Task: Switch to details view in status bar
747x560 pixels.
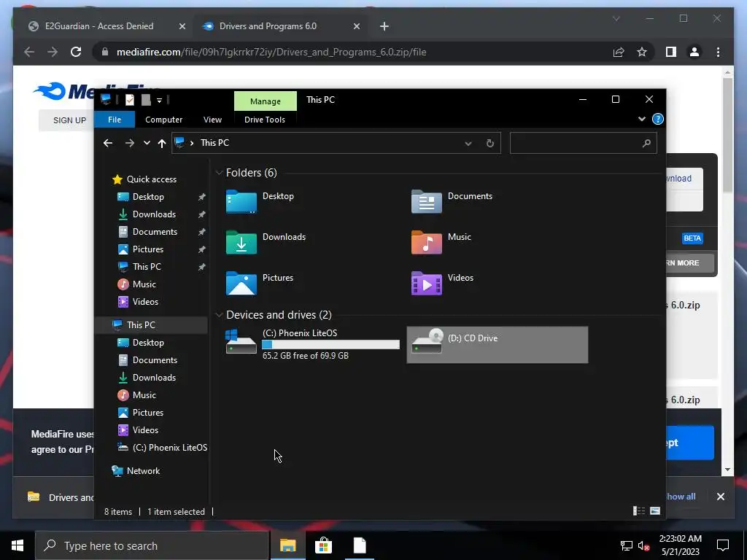Action: click(638, 511)
